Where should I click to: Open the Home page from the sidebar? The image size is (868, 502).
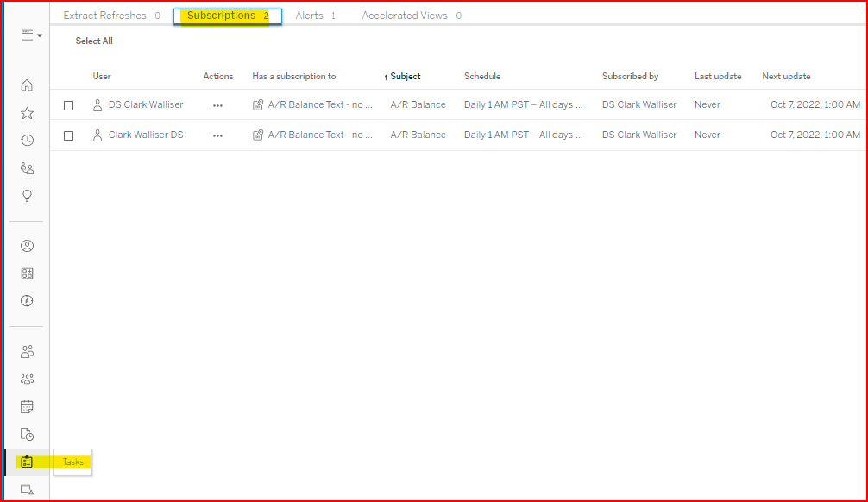pyautogui.click(x=27, y=85)
